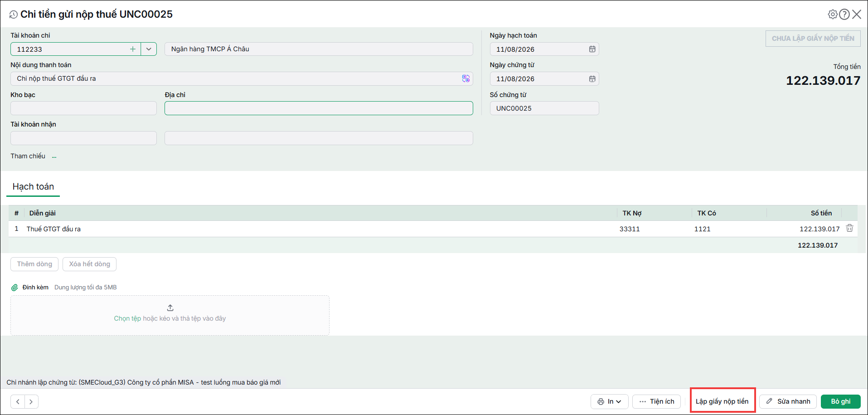Click the Địa chỉ input field
Viewport: 868px width, 415px height.
pyautogui.click(x=319, y=108)
